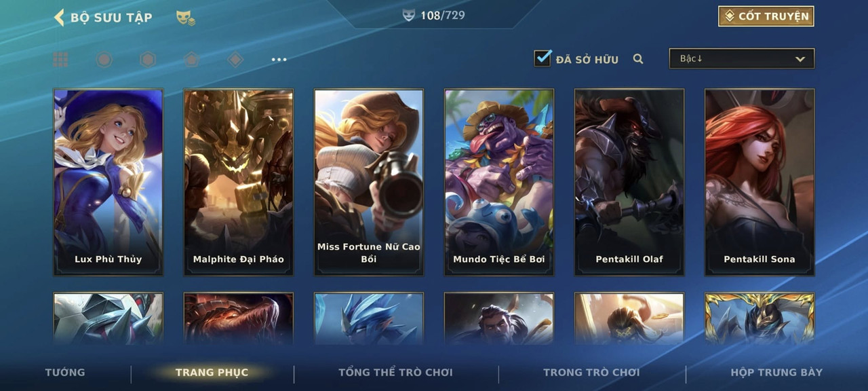The height and width of the screenshot is (391, 868).
Task: Select the octagon rarity filter icon
Action: [104, 60]
